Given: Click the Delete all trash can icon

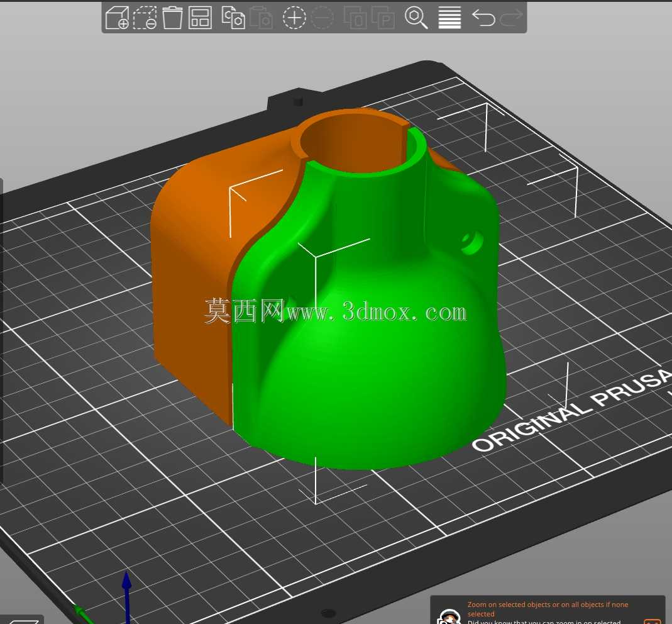Looking at the screenshot, I should [172, 18].
